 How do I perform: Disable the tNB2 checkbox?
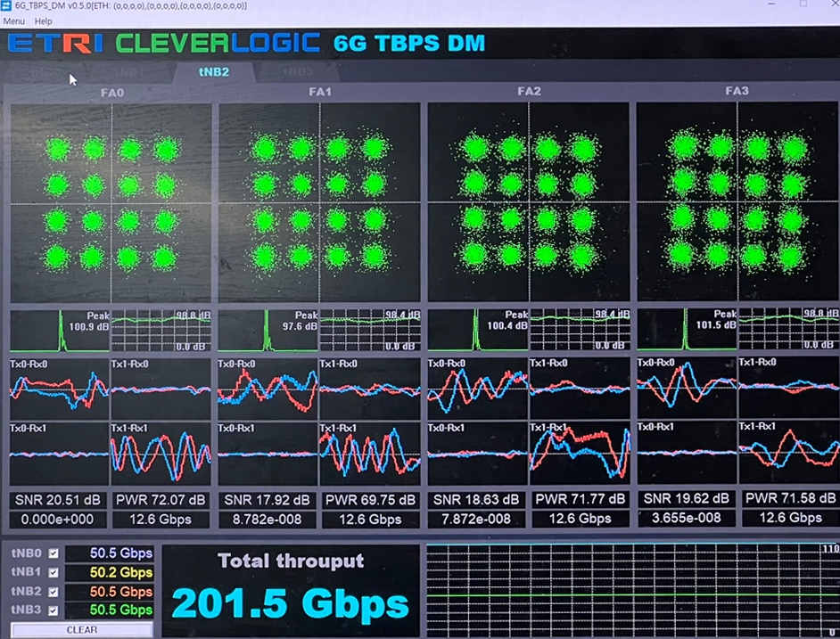pos(54,592)
